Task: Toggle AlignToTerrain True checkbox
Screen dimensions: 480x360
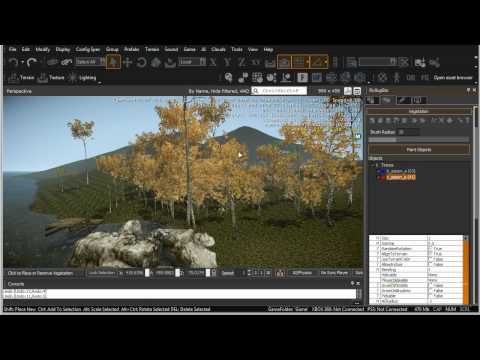Action: pyautogui.click(x=430, y=254)
